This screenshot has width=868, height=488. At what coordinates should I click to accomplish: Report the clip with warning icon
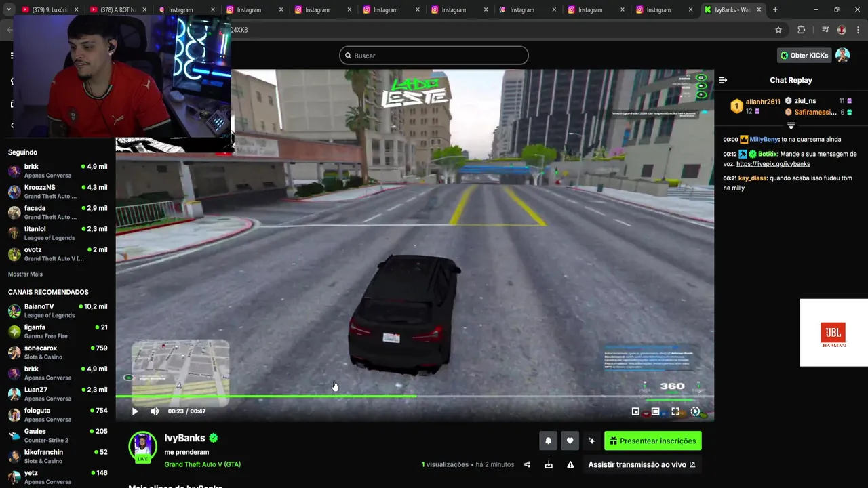point(570,464)
